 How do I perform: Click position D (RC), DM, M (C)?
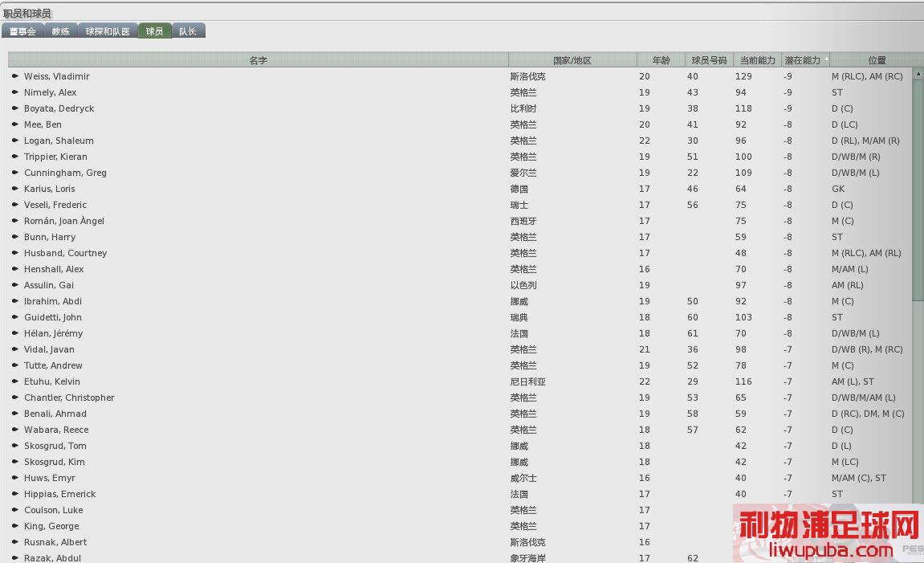(x=868, y=414)
